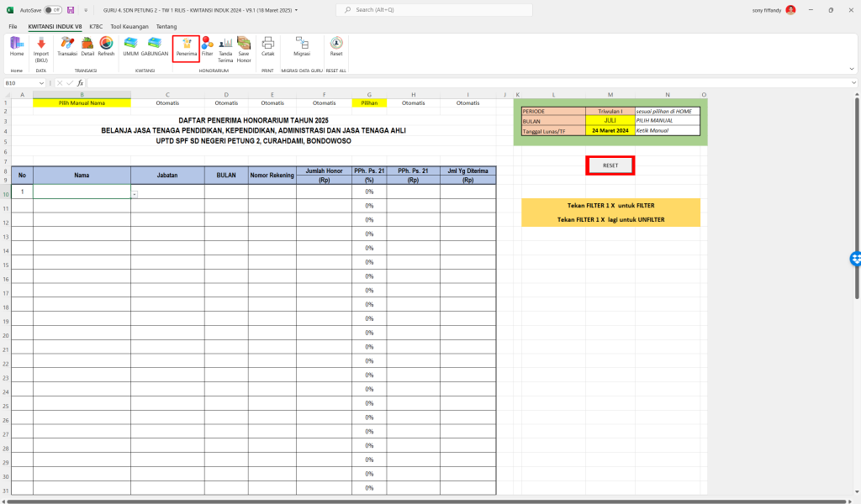Image resolution: width=861 pixels, height=504 pixels.
Task: Open the Tanda Terima icon
Action: pos(225,50)
